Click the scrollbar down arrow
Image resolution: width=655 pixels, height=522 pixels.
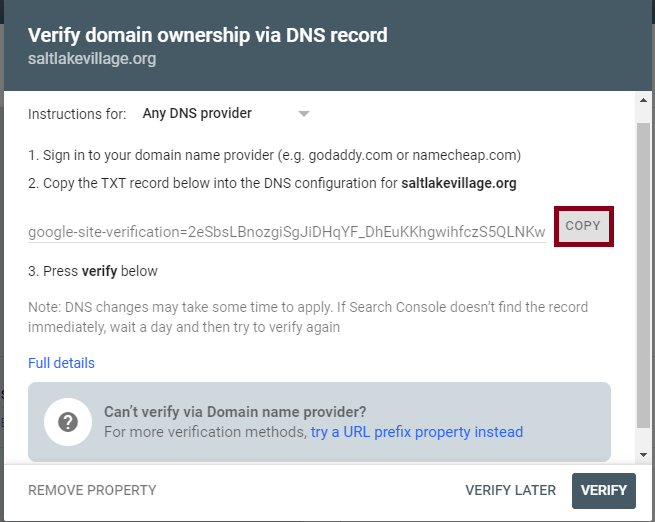click(x=643, y=455)
